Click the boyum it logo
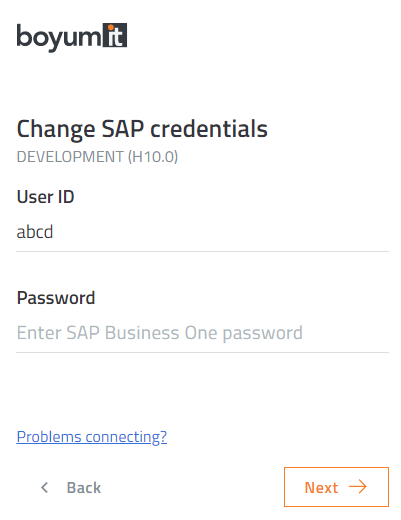401x520 pixels. [72, 37]
